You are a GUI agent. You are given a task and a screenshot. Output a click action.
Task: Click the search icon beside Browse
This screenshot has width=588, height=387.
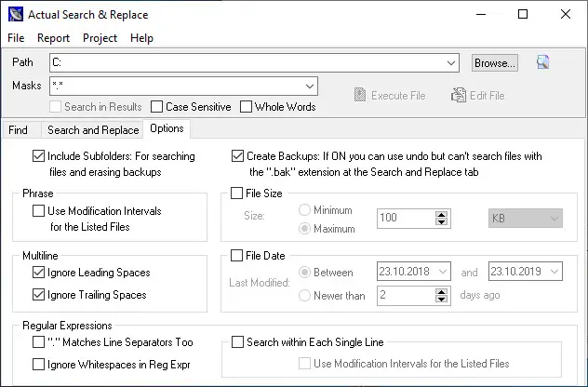click(543, 62)
